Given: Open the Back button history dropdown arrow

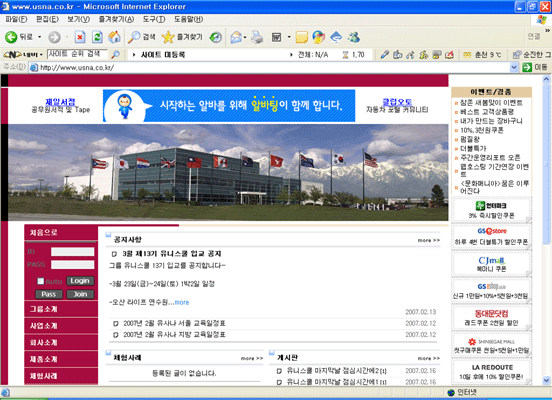Looking at the screenshot, I should (x=39, y=37).
